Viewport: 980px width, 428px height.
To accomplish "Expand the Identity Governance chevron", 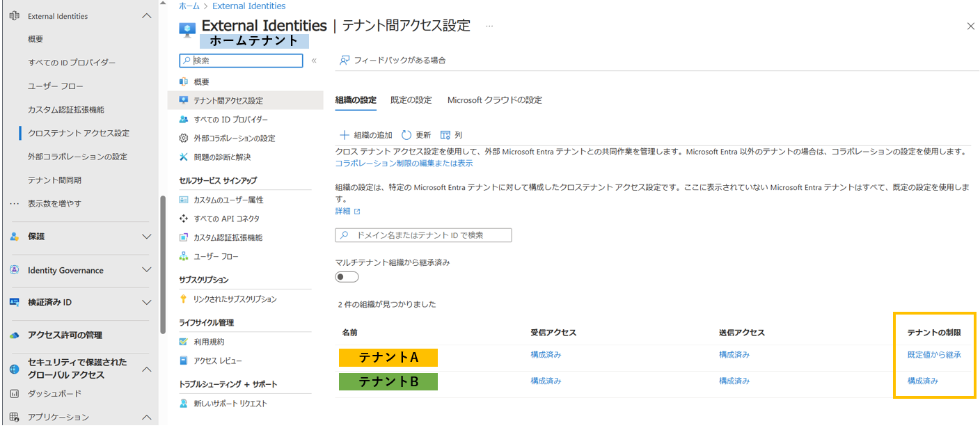I will pyautogui.click(x=146, y=270).
